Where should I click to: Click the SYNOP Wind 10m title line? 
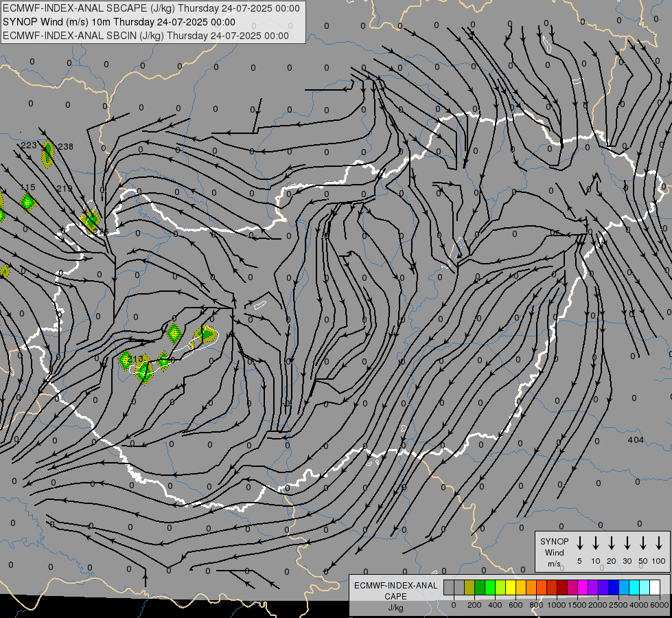[x=119, y=22]
